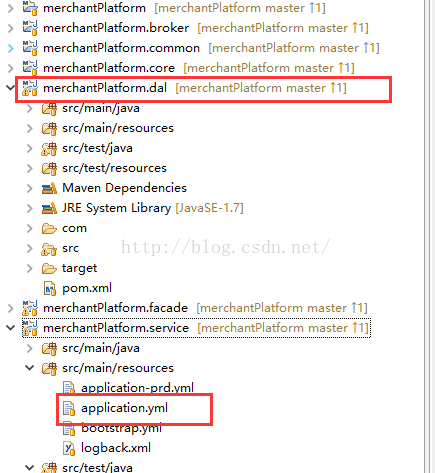Click the logback.xml file icon
This screenshot has width=435, height=473.
point(69,448)
